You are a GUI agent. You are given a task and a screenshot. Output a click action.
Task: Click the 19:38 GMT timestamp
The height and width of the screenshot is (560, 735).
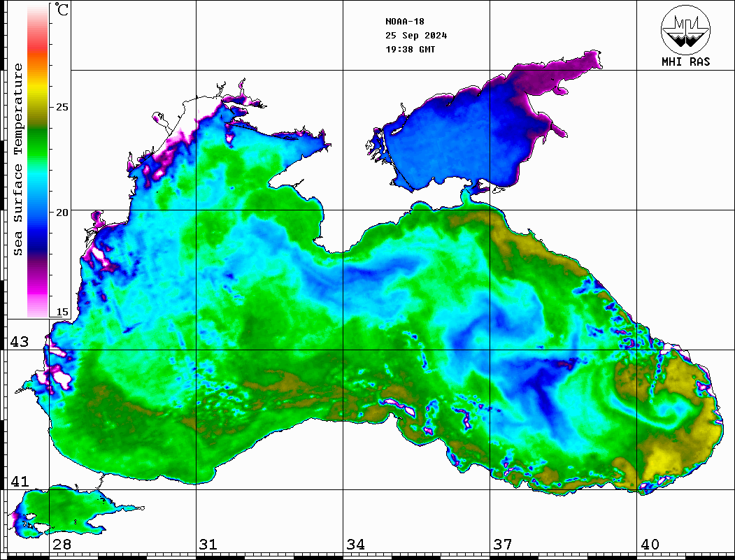411,50
